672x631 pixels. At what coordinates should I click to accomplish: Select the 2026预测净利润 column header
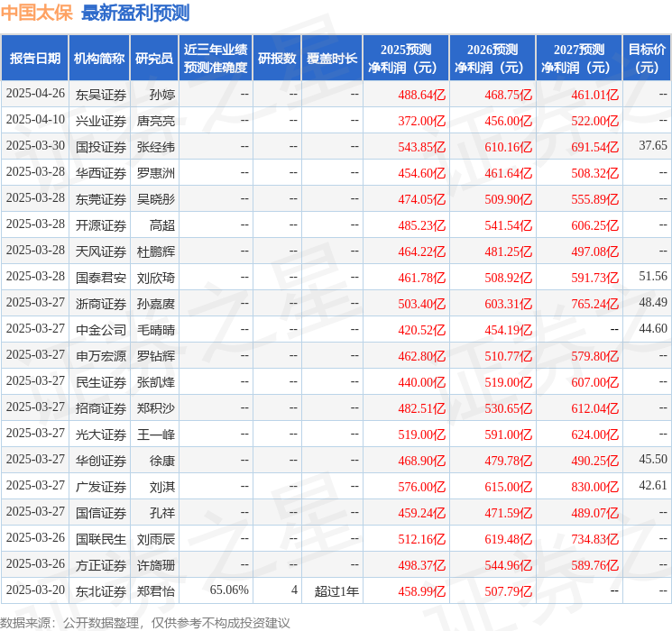point(492,59)
